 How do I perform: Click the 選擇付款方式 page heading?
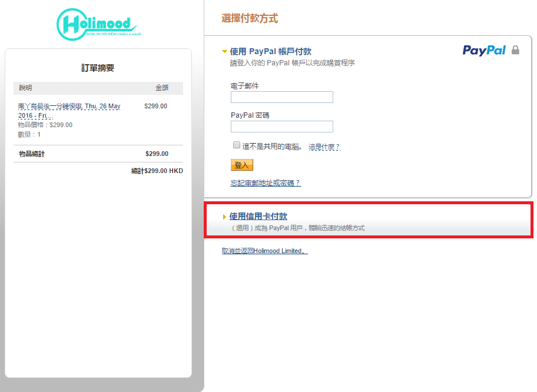click(250, 19)
